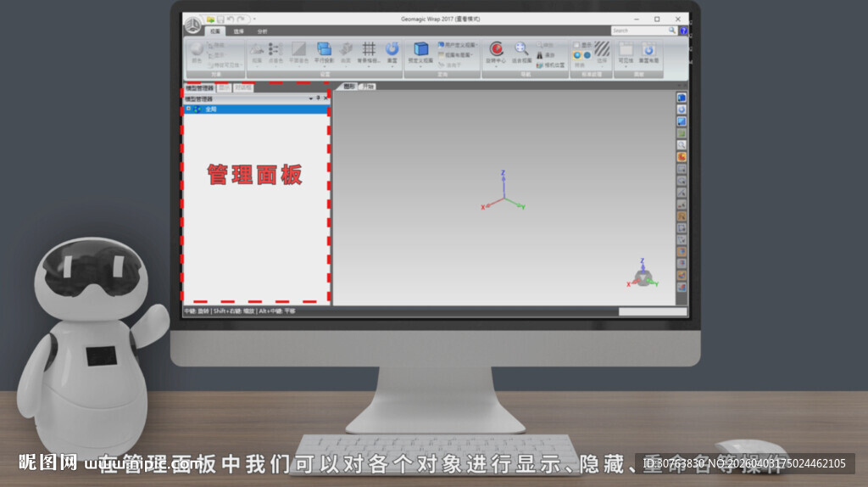
Task: Click the red rotation icon in right toolbar
Action: (682, 157)
